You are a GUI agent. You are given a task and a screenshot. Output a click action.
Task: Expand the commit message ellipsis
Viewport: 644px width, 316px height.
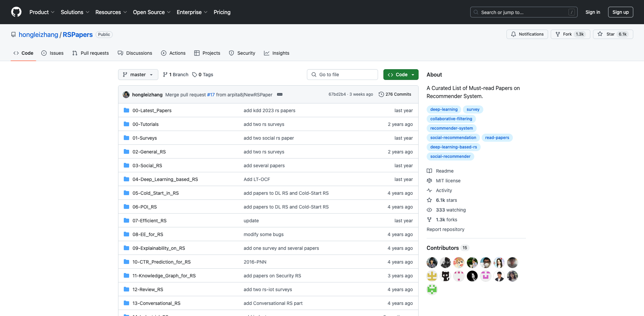coord(280,94)
